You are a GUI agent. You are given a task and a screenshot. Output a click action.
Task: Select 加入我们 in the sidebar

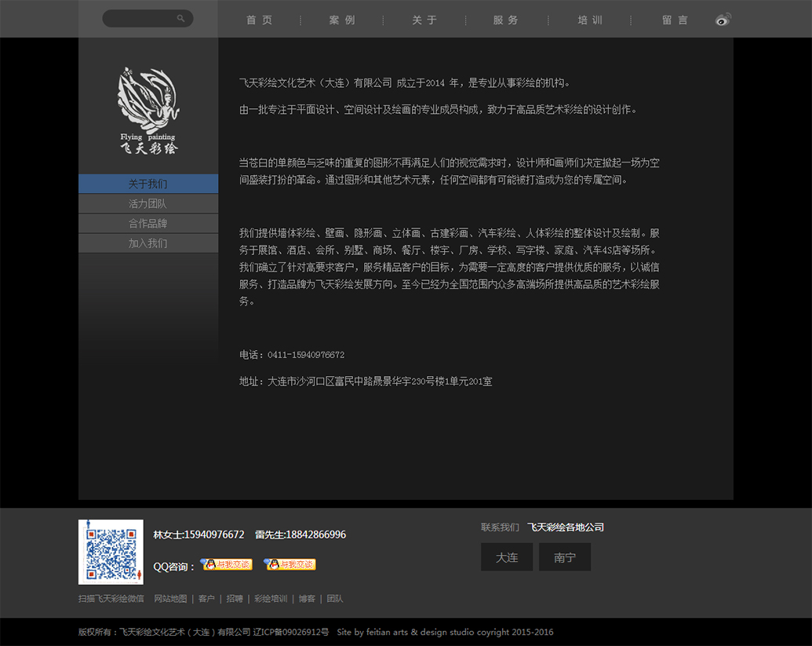tap(148, 243)
